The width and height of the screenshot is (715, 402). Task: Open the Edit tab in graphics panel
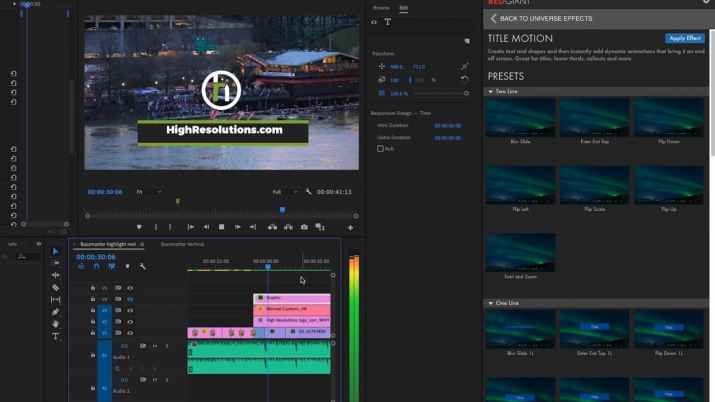pos(403,8)
